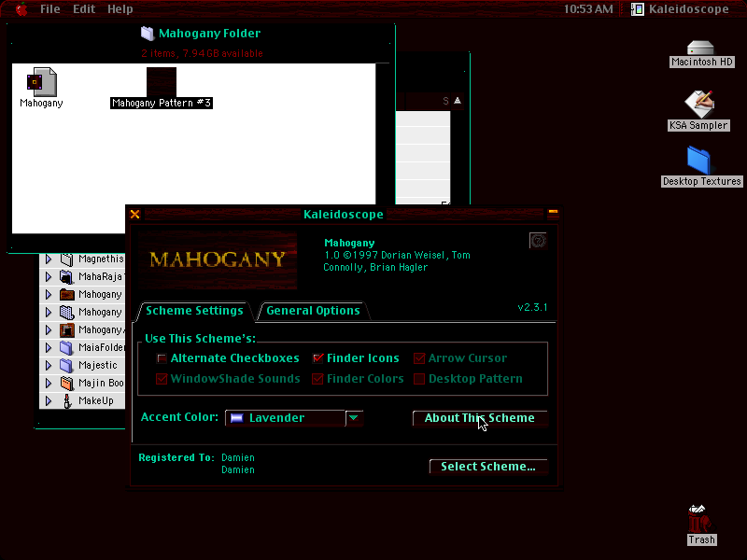Toggle the WindowShade Sounds checkbox
The image size is (747, 560).
(x=162, y=379)
